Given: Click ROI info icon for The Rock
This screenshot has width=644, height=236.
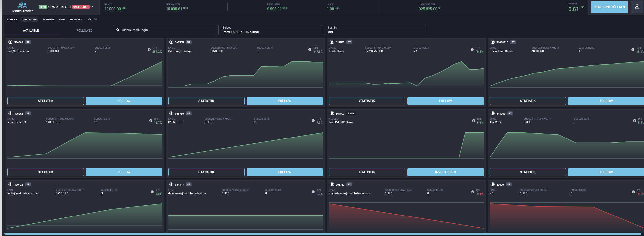Looking at the screenshot, I should [635, 121].
